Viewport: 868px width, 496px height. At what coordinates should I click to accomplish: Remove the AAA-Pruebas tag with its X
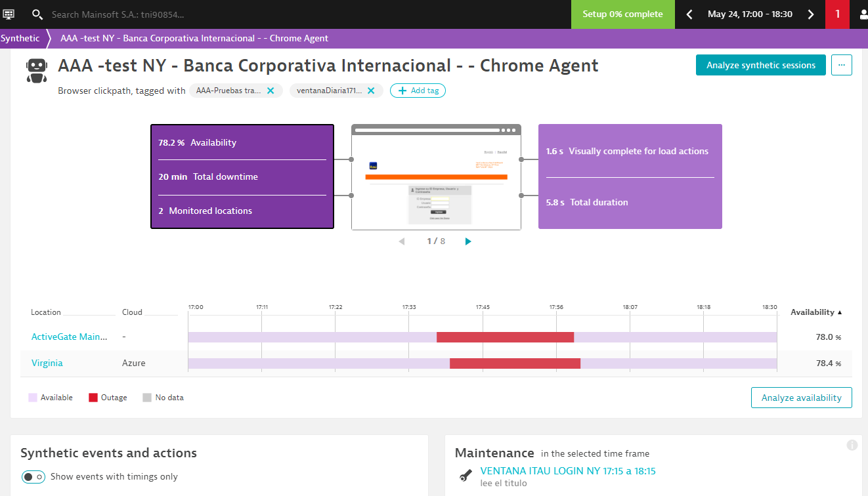click(271, 91)
